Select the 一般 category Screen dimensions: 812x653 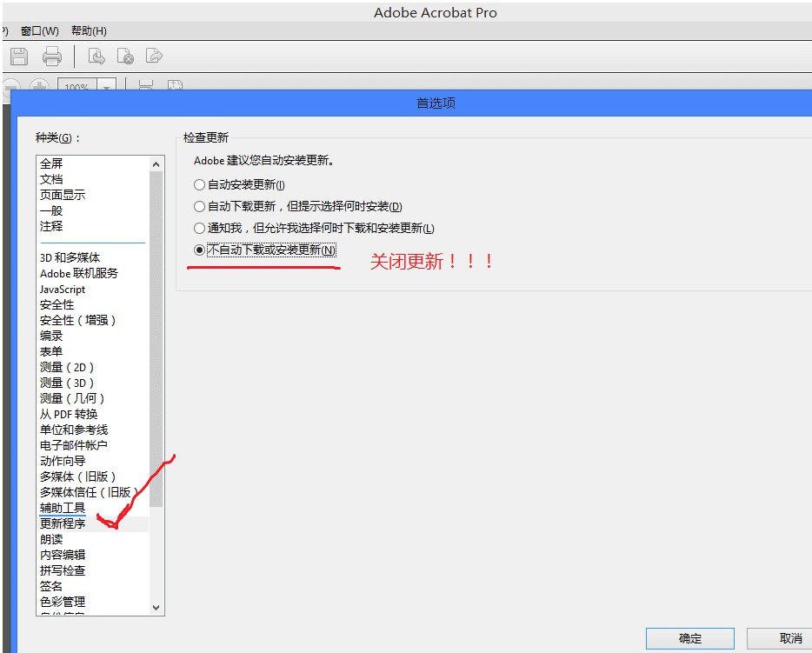coord(51,210)
